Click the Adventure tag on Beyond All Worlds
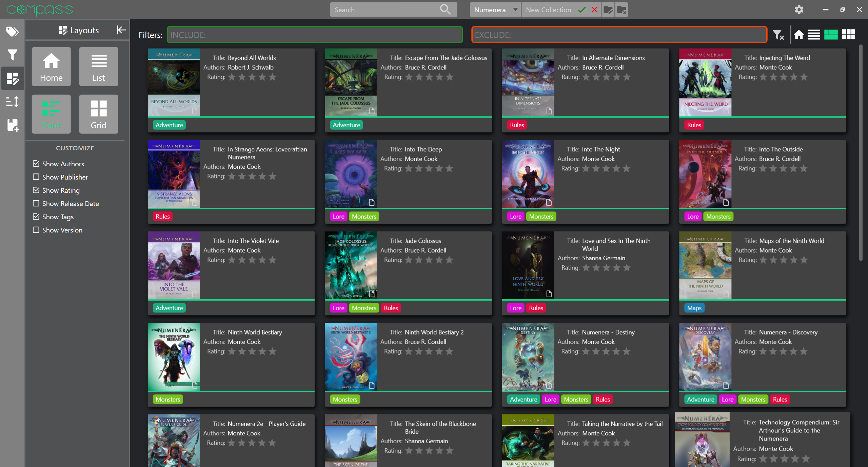 point(169,125)
